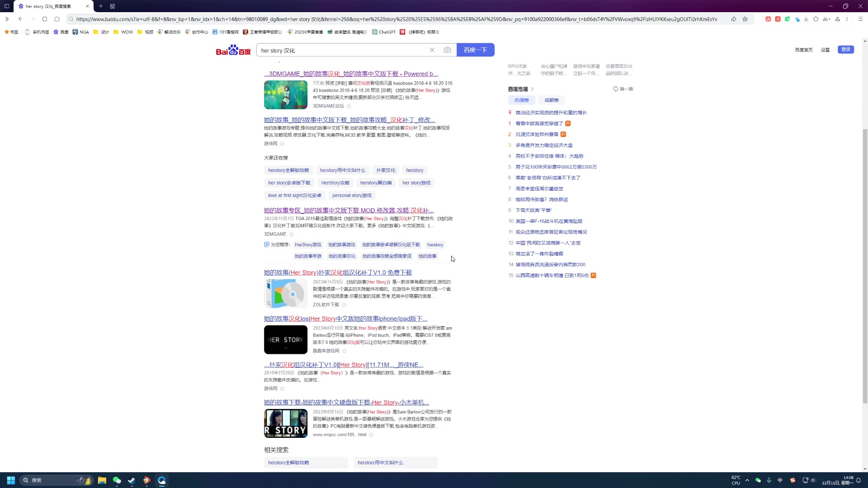Open the browser hamburger main menu
The height and width of the screenshot is (488, 868).
tap(860, 19)
